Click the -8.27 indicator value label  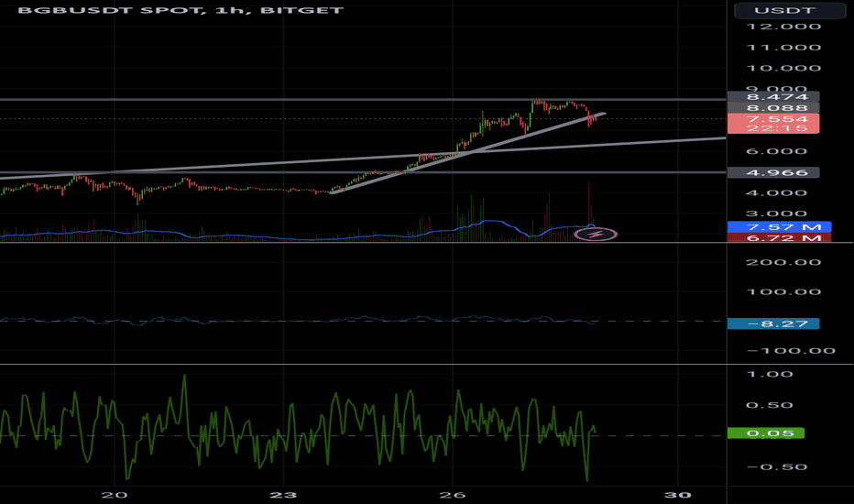point(773,323)
